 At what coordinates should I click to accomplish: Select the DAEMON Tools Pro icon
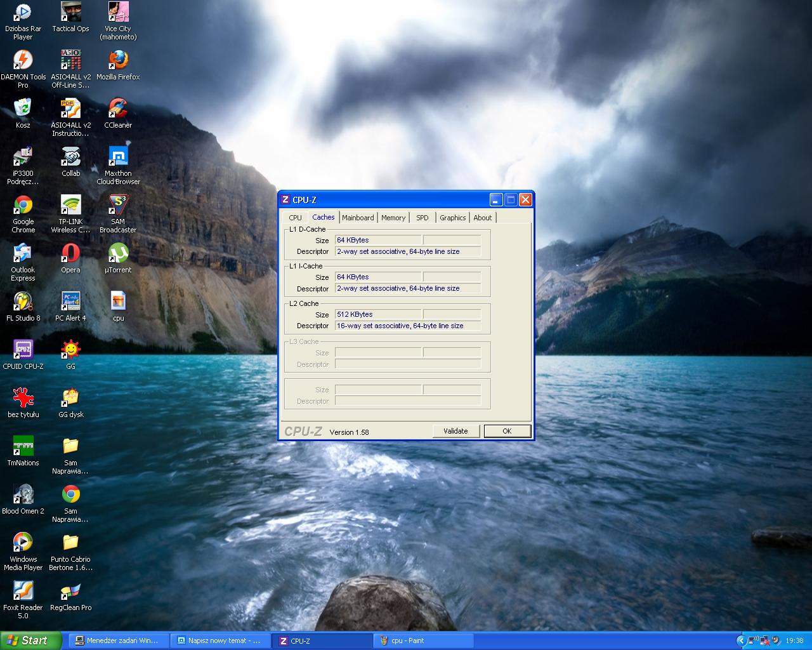(x=23, y=61)
